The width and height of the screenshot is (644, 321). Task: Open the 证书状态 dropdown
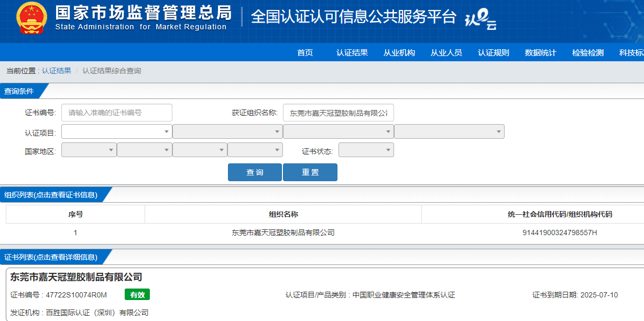(366, 150)
